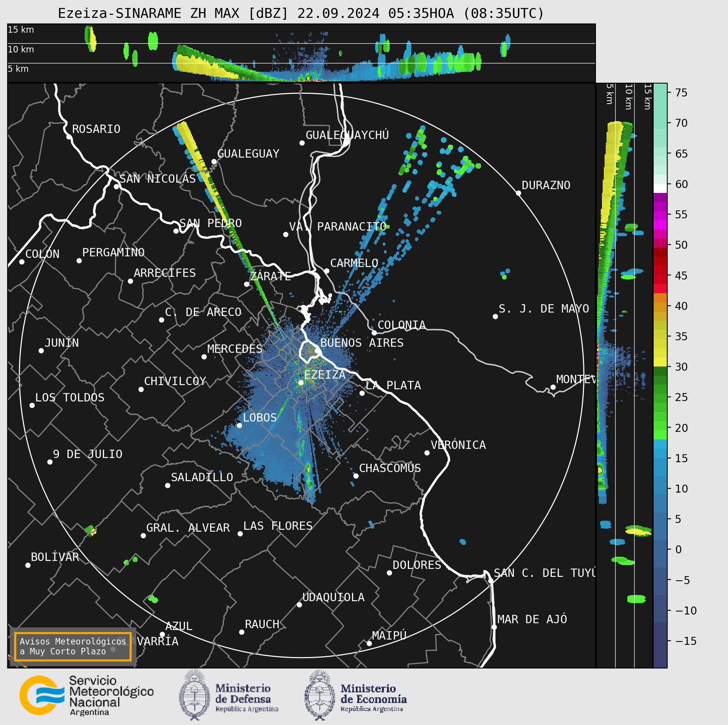Image resolution: width=728 pixels, height=725 pixels.
Task: Select the DOLORES label
Action: [x=417, y=565]
